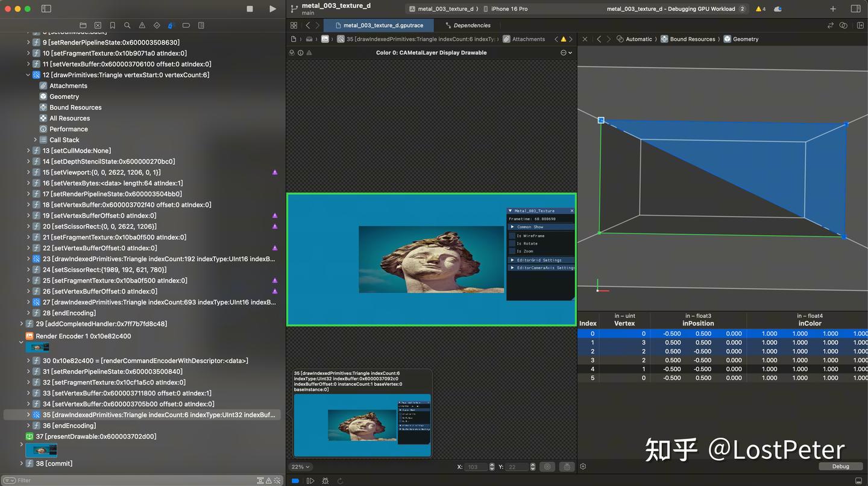Click the Debug button at bottom right
Viewport: 868px width, 486px height.
(840, 466)
